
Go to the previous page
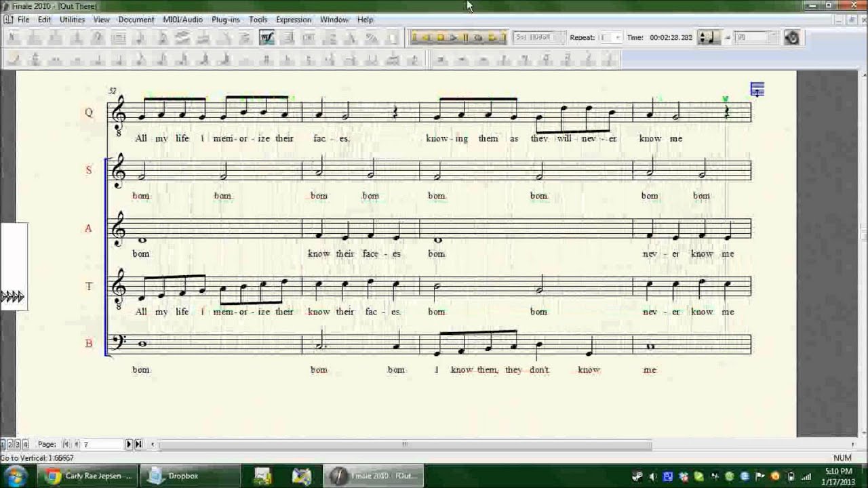pos(76,445)
